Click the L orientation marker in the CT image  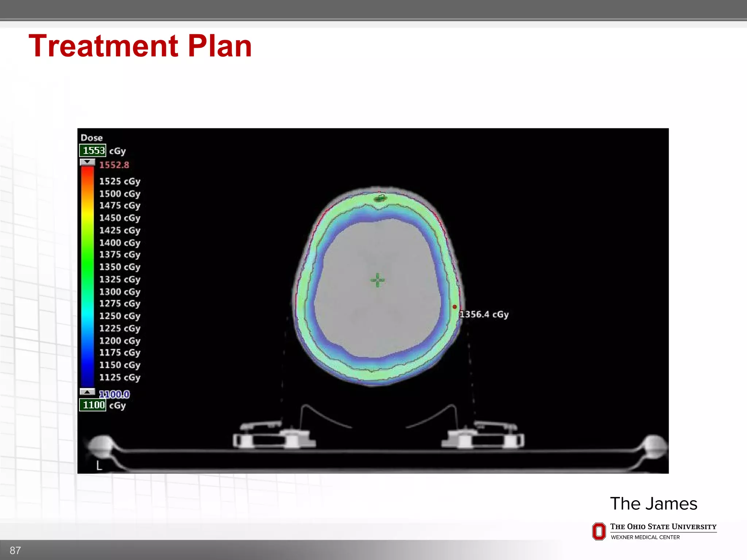[x=99, y=466]
